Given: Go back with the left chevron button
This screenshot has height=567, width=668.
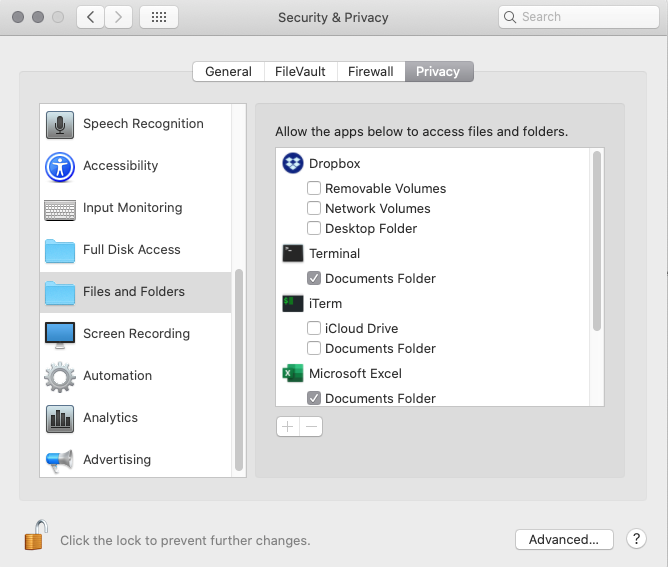Looking at the screenshot, I should [x=90, y=17].
